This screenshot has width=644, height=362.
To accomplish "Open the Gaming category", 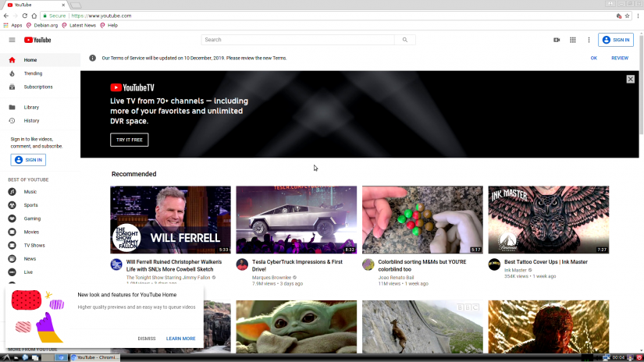I will (32, 218).
